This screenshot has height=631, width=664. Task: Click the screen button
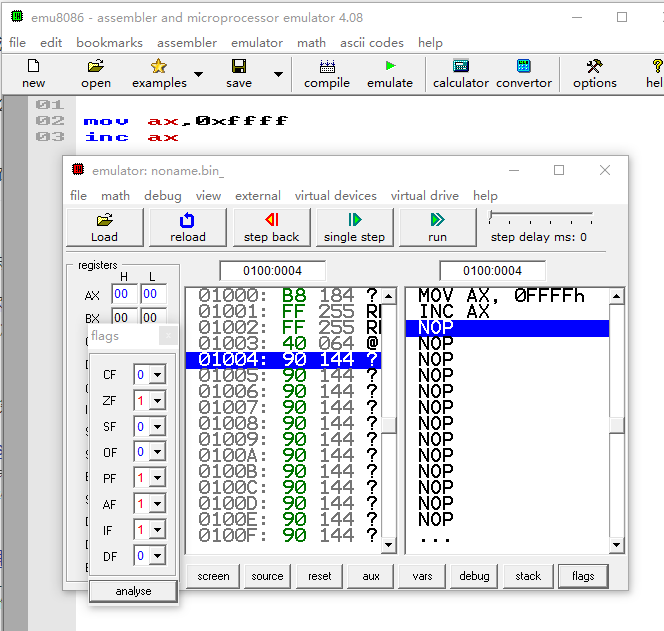pos(213,576)
